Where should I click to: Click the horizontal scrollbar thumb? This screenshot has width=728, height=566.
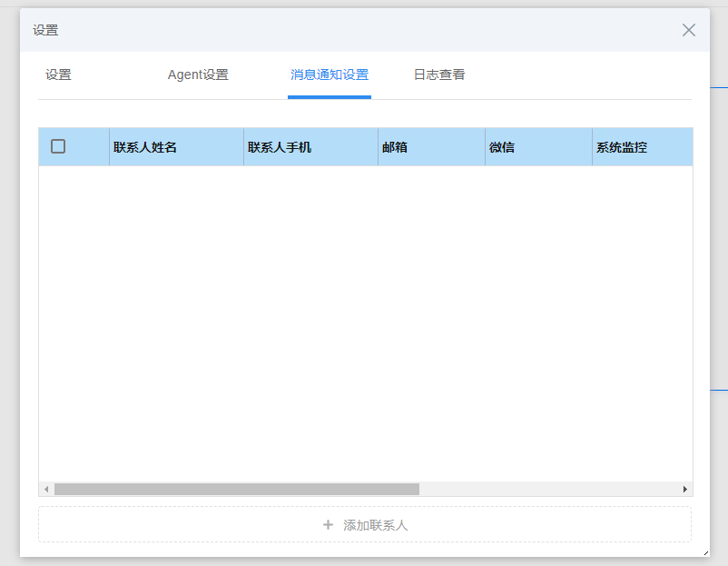pyautogui.click(x=236, y=489)
